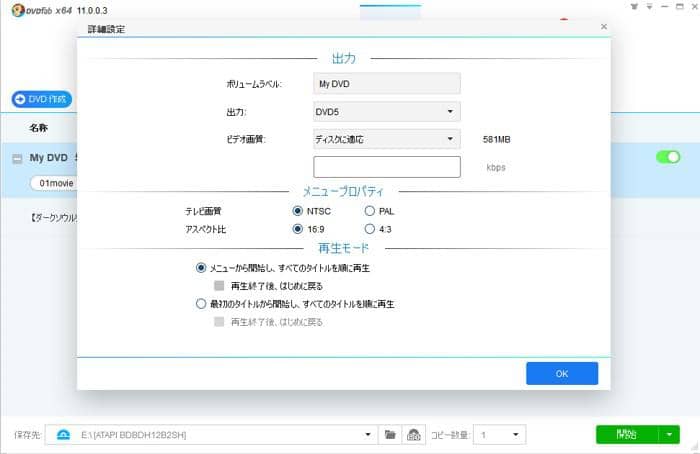Click the disc drive icon in save path
Image resolution: width=700 pixels, height=454 pixels.
coord(63,435)
